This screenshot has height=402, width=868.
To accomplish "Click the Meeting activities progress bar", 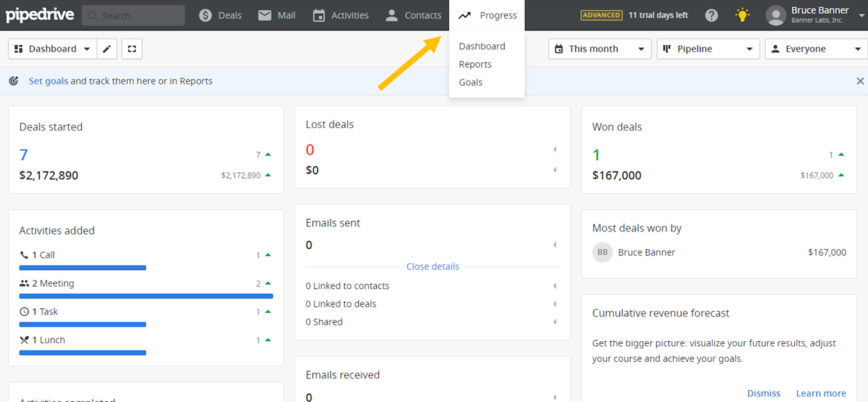I will click(x=146, y=297).
